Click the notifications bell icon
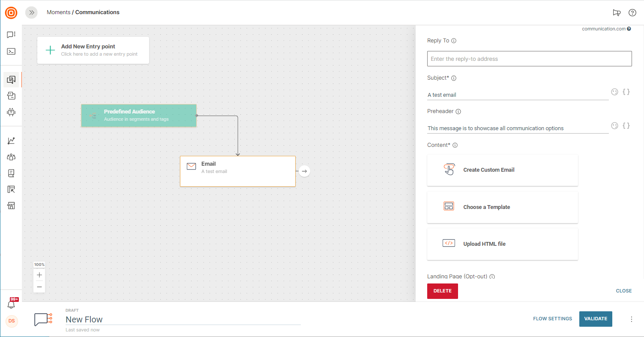The width and height of the screenshot is (644, 337). [11, 304]
